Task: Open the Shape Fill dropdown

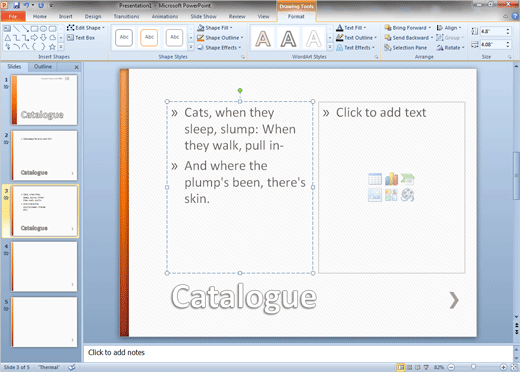Action: 215,28
